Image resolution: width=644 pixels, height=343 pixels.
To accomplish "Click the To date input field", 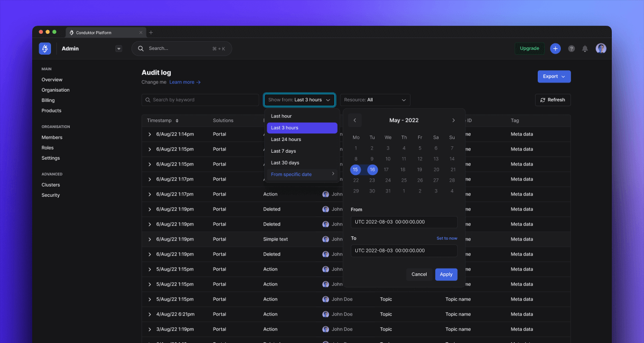I will click(404, 250).
